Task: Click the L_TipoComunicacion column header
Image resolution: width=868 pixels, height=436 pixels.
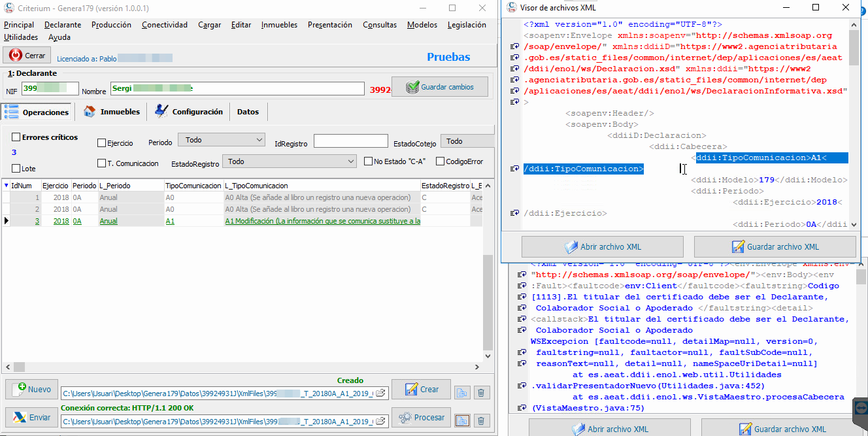Action: point(322,186)
